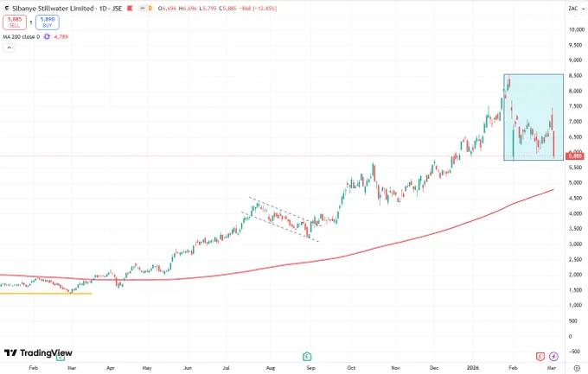Click the Oct label on time axis
The image size is (588, 374).
pos(351,368)
